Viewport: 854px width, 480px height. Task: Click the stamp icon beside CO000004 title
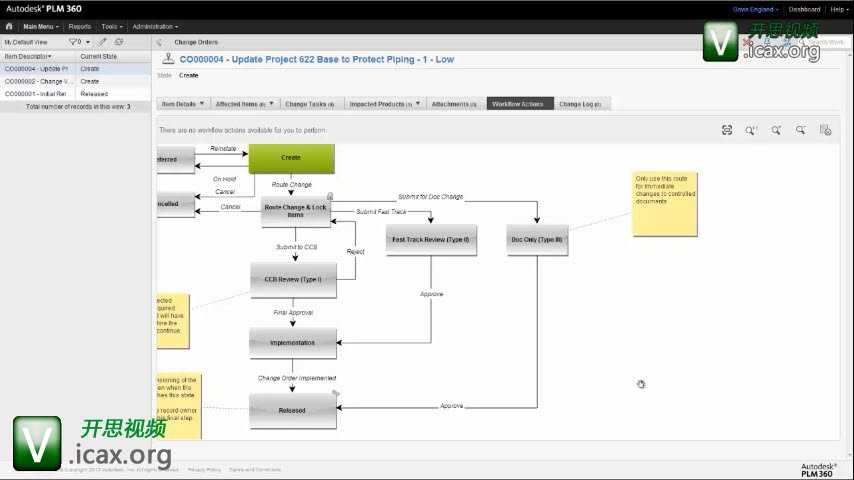168,59
